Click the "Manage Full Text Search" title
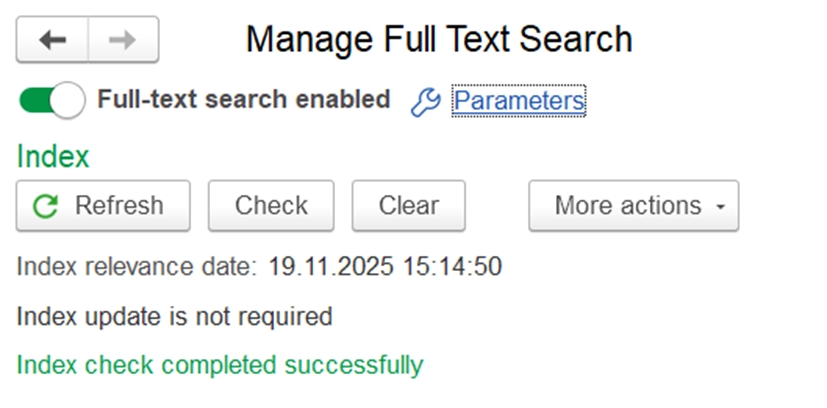 [x=438, y=40]
